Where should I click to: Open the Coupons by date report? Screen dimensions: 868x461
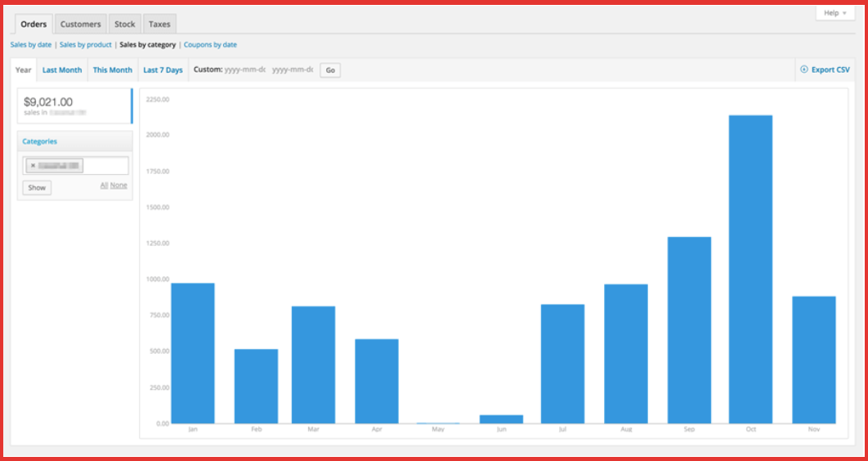pyautogui.click(x=210, y=45)
